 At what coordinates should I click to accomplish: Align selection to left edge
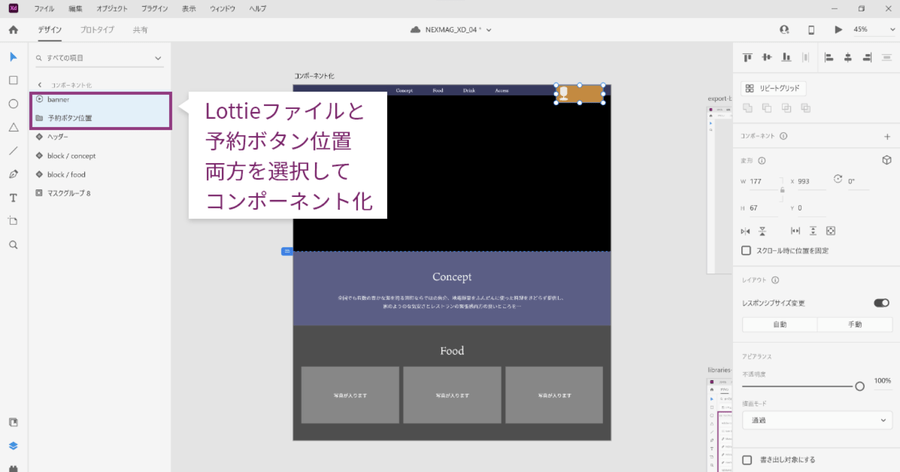point(829,57)
